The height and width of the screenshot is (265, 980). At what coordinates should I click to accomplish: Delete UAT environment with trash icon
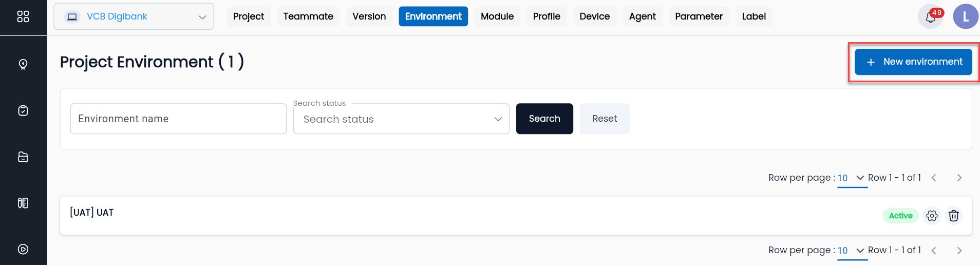(954, 216)
